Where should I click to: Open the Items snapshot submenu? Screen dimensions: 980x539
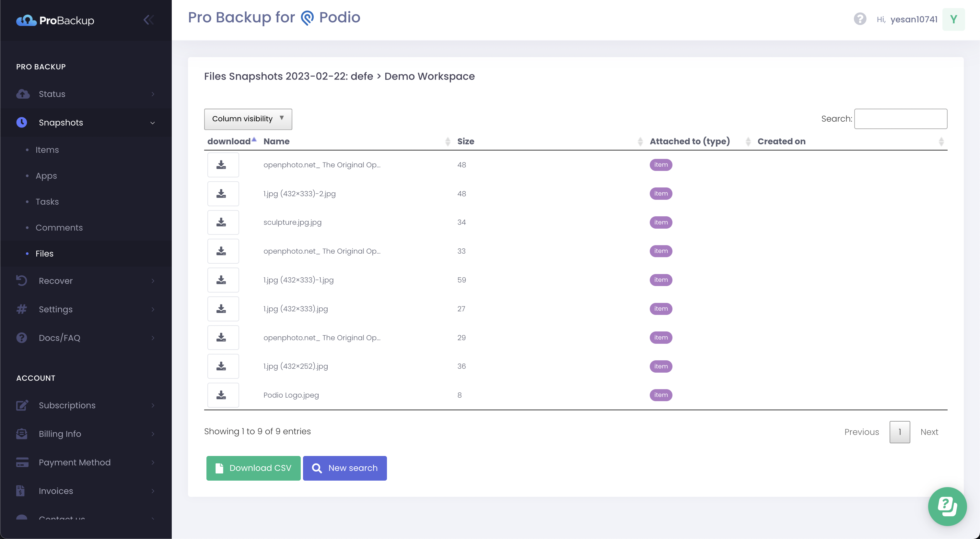point(47,150)
